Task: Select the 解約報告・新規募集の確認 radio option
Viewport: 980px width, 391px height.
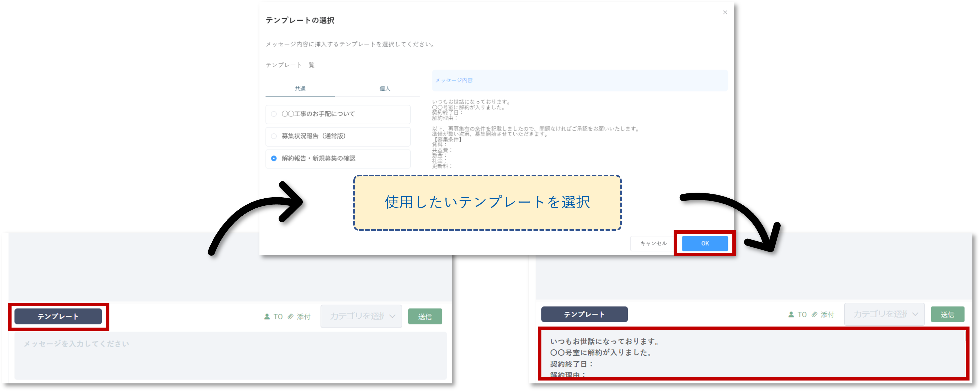Action: (274, 159)
